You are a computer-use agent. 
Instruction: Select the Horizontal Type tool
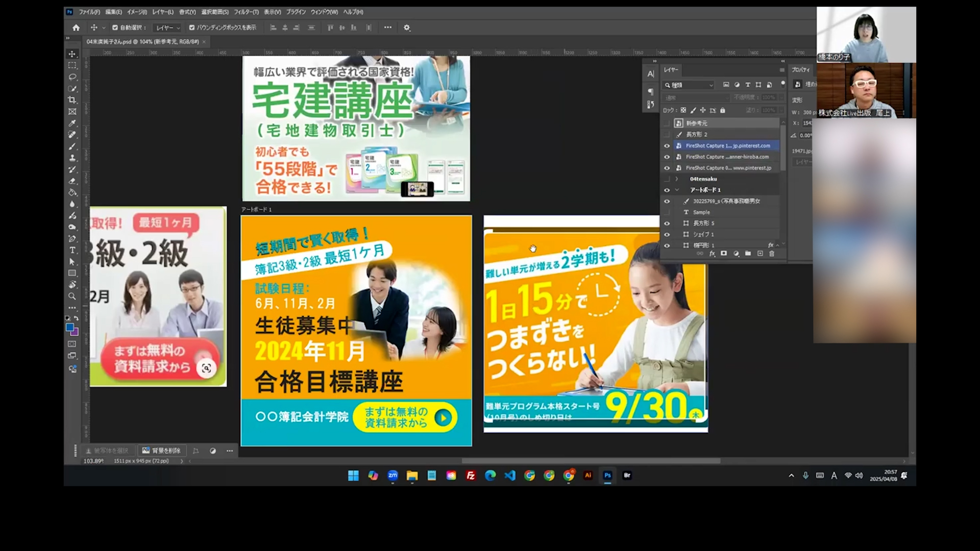(72, 250)
